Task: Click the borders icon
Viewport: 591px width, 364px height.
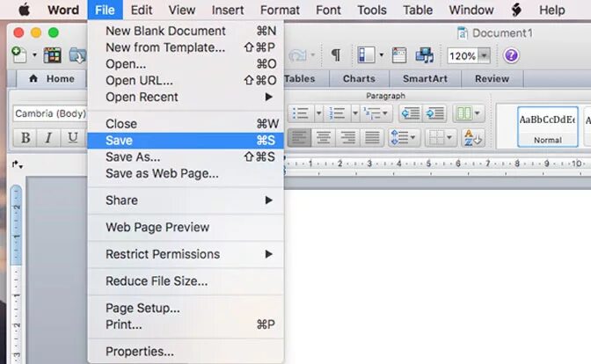Action: point(436,138)
